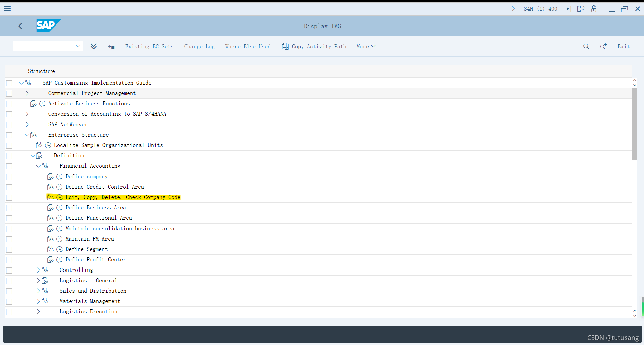The height and width of the screenshot is (345, 644).
Task: Expand the SAP NetWeaver node
Action: point(27,125)
